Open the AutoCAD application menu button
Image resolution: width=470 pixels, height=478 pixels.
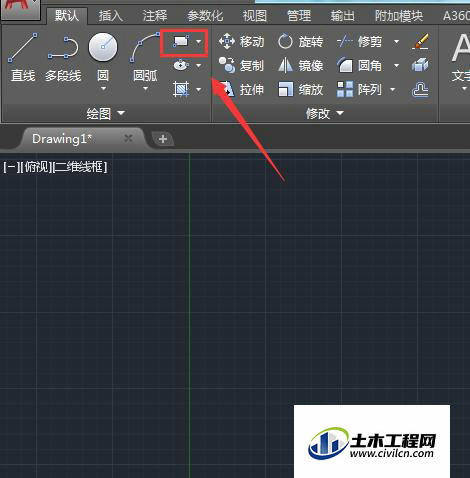click(x=20, y=9)
